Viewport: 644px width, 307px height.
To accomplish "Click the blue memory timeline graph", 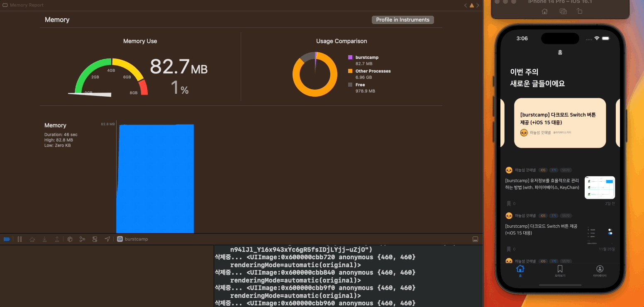I will click(x=155, y=178).
